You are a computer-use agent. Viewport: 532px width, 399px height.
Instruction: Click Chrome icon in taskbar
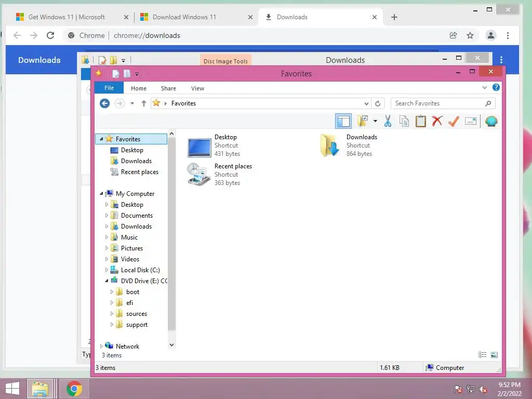pyautogui.click(x=74, y=389)
